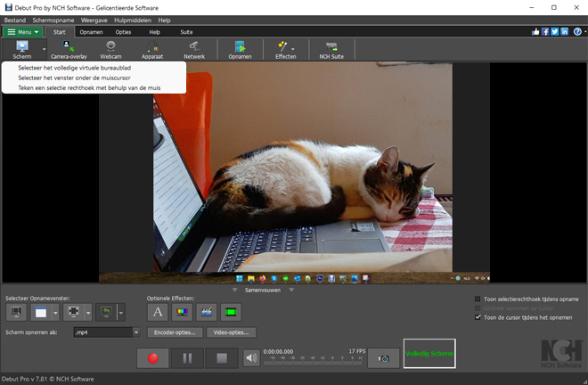Click the stop recording button

pyautogui.click(x=222, y=358)
